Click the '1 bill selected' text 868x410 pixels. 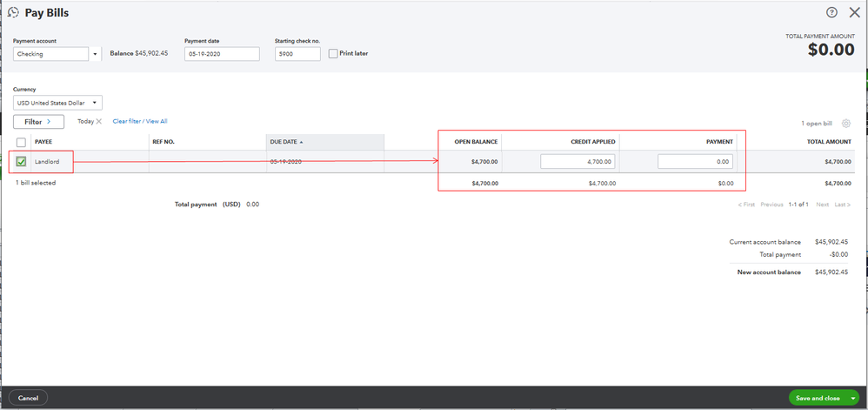coord(36,182)
